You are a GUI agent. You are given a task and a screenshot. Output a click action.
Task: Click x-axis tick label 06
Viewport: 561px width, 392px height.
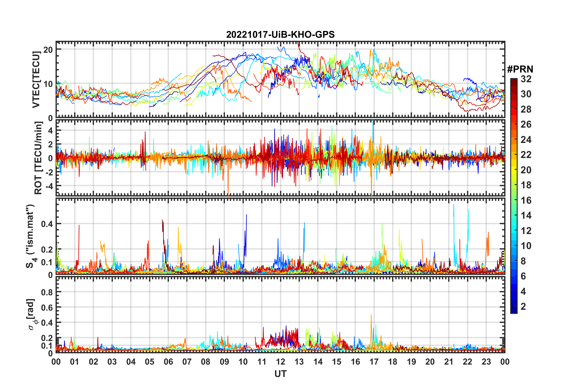[x=168, y=362]
